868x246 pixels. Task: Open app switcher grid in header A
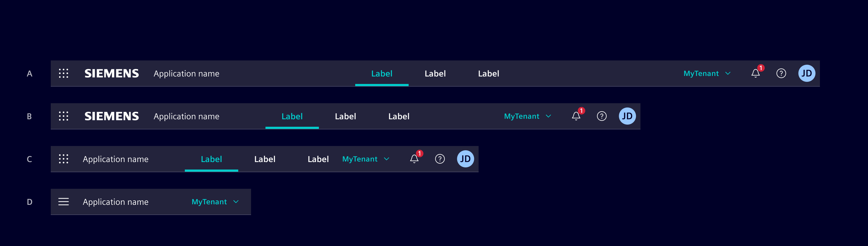tap(63, 73)
